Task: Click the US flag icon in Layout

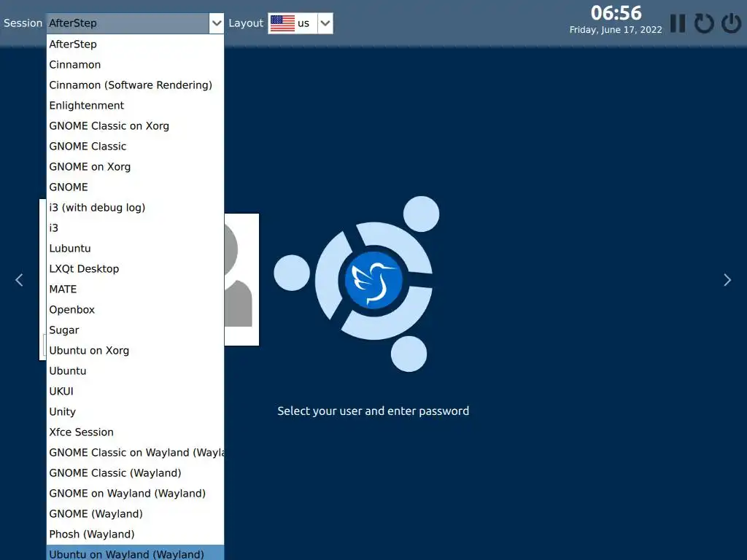Action: click(282, 23)
